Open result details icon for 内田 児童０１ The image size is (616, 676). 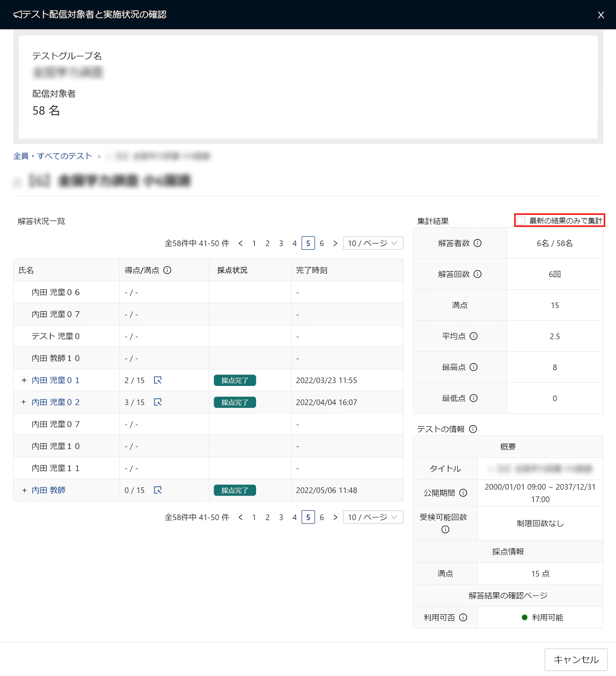pyautogui.click(x=157, y=380)
